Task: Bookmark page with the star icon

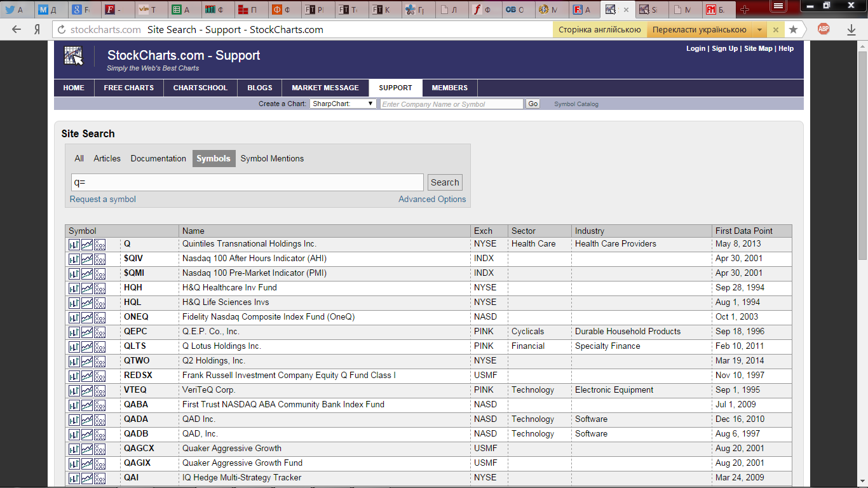Action: pyautogui.click(x=793, y=29)
